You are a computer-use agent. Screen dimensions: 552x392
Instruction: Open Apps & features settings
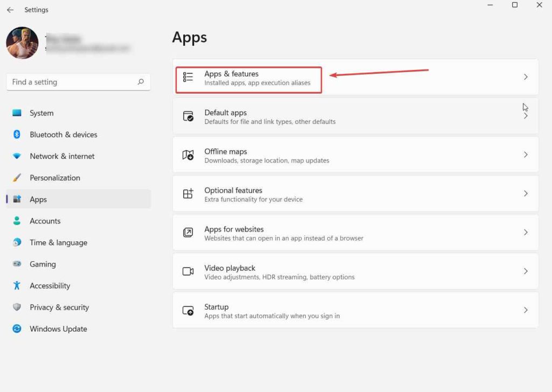pos(248,76)
